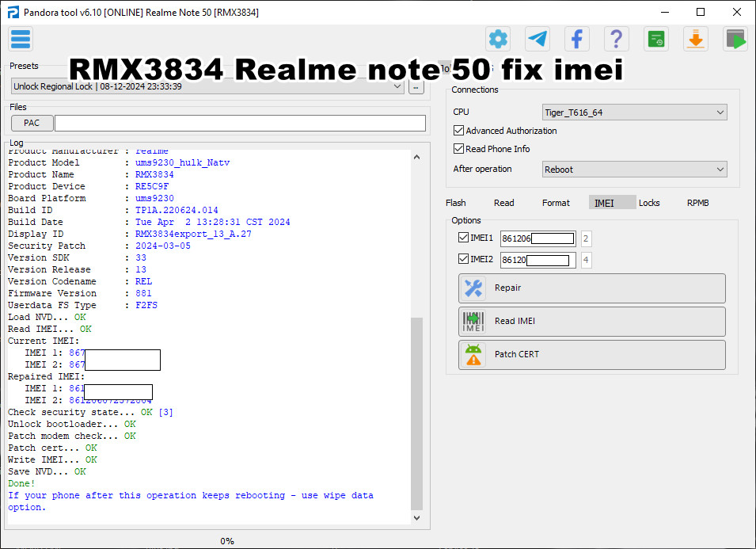Disable the Read Phone Info checkbox

coord(458,147)
